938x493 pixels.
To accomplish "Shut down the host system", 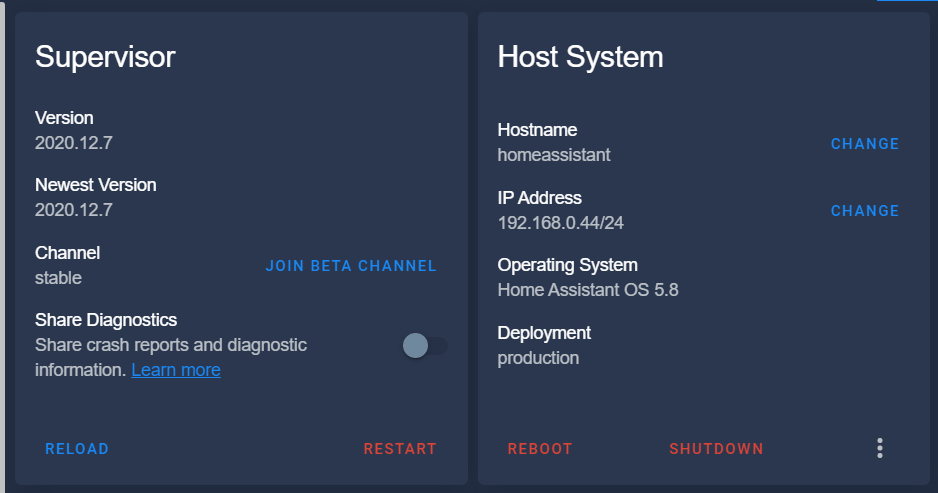I will 716,449.
